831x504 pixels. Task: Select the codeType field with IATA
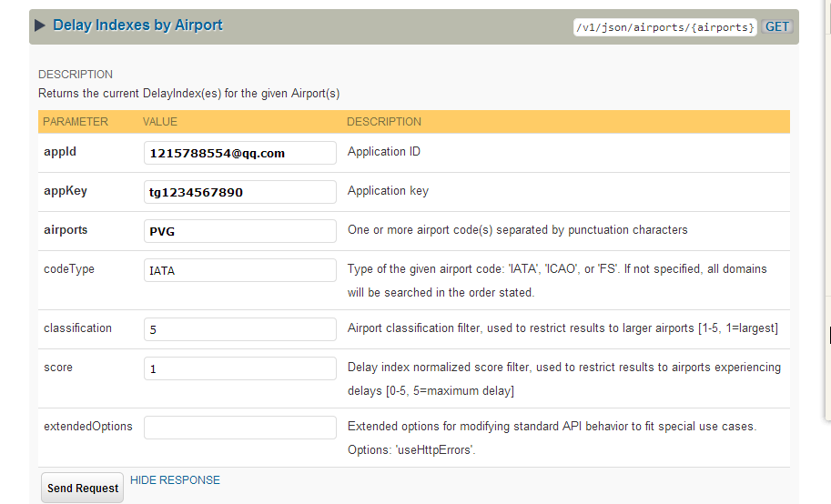(x=240, y=270)
